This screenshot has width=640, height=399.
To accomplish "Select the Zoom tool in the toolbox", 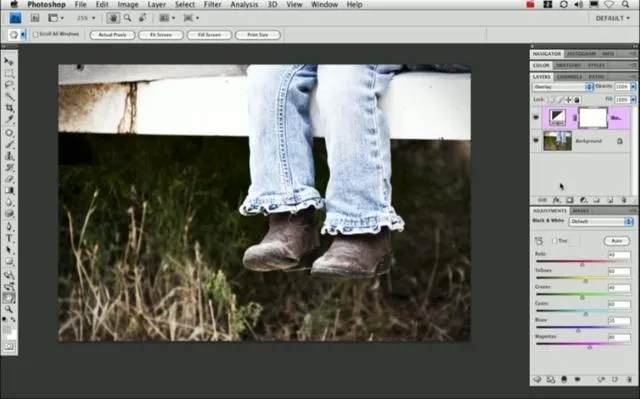I will click(x=9, y=309).
